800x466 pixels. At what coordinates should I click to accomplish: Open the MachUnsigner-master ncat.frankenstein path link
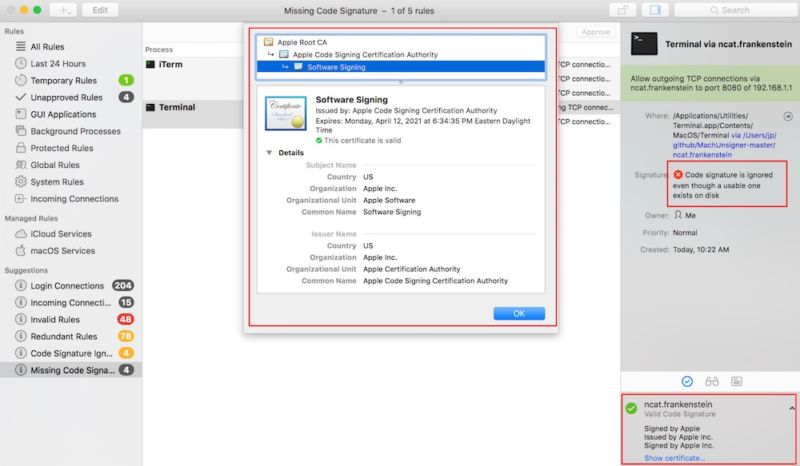[724, 145]
